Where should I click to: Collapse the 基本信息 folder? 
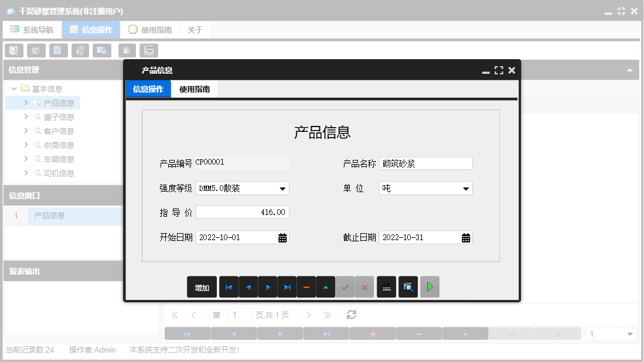pos(13,90)
